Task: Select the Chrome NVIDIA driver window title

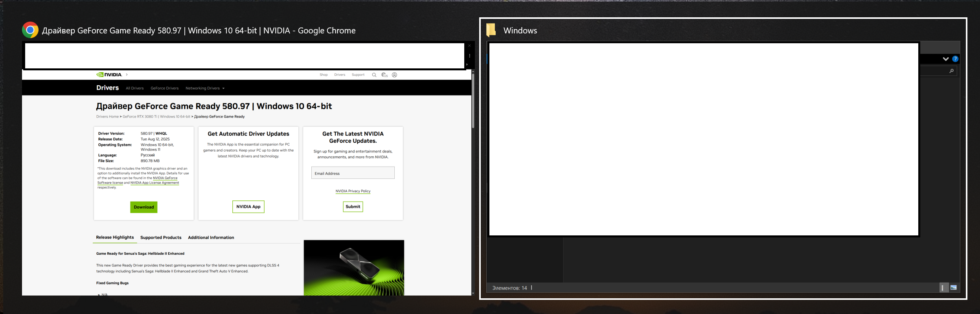Action: click(x=199, y=31)
